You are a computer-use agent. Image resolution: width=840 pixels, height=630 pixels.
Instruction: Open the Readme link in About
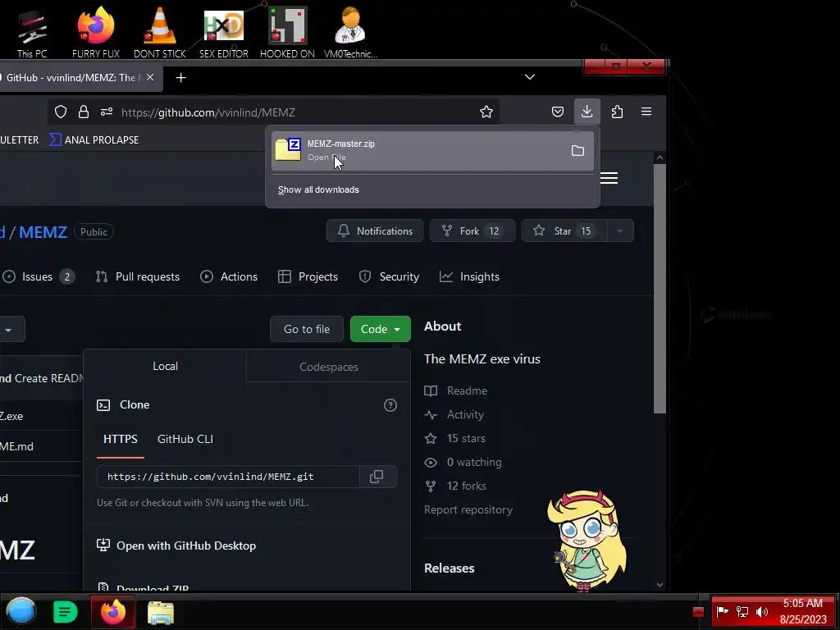pyautogui.click(x=456, y=390)
